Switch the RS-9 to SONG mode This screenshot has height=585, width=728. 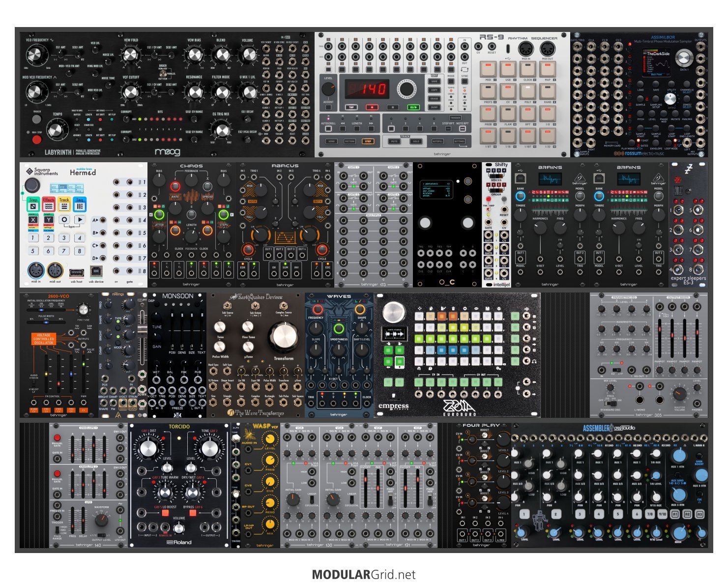[x=331, y=142]
